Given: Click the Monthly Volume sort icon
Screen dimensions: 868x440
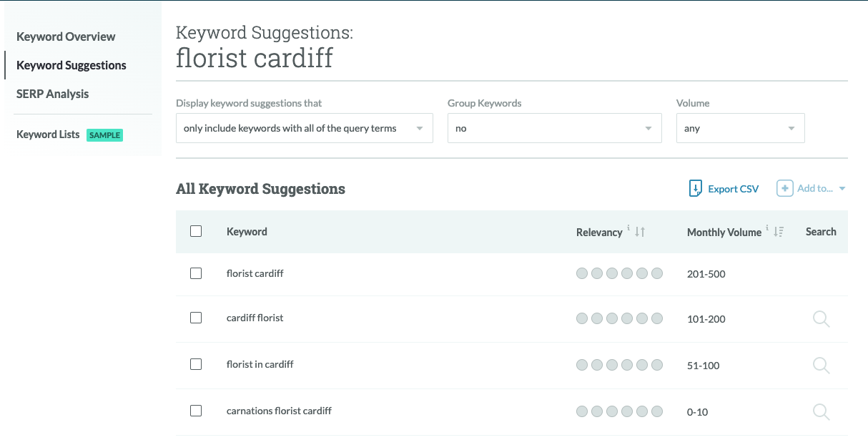Looking at the screenshot, I should point(779,232).
